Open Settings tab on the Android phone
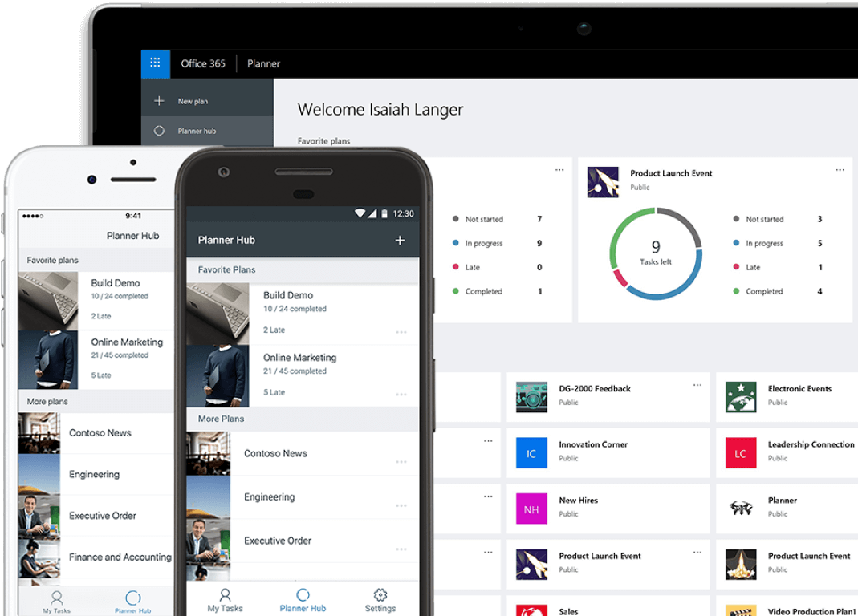This screenshot has height=616, width=858. 380,600
